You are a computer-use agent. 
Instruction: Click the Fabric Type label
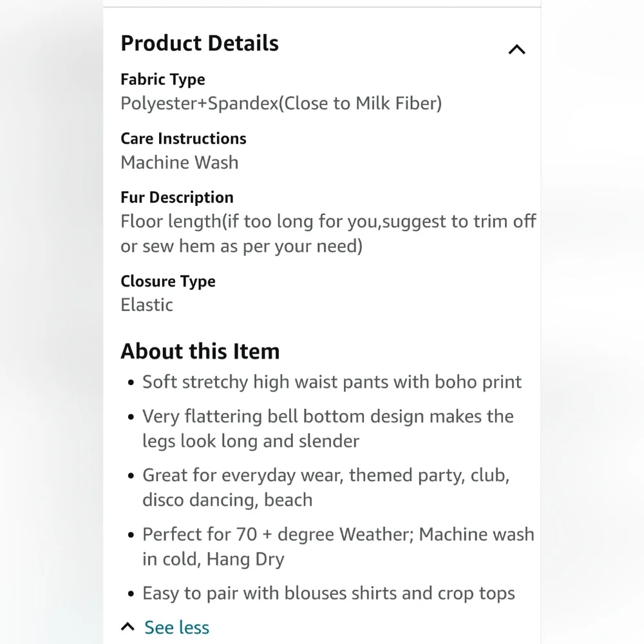163,79
